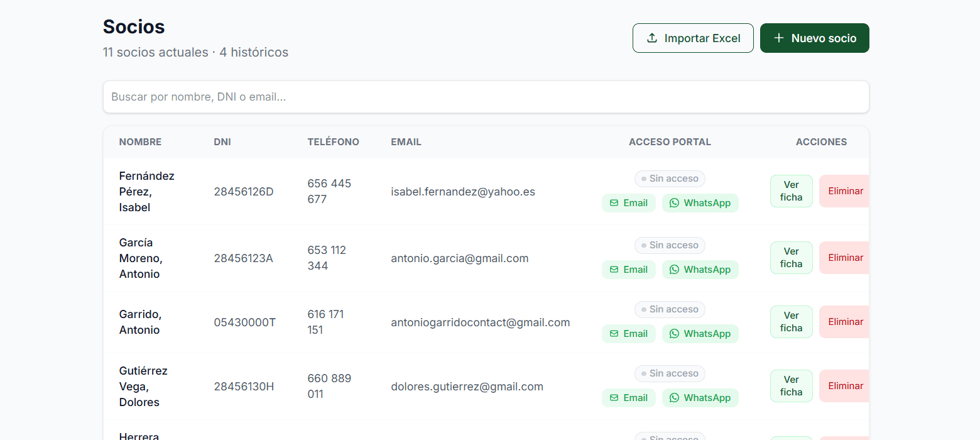Click email antonio.garcia@gmail.com
The image size is (980, 440).
pyautogui.click(x=460, y=258)
